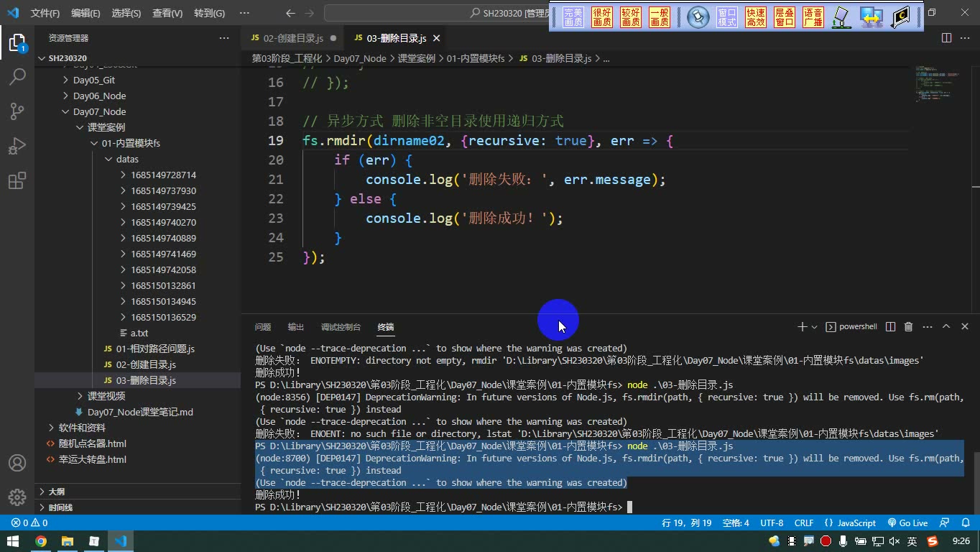
Task: Open the Source Control view
Action: [17, 111]
